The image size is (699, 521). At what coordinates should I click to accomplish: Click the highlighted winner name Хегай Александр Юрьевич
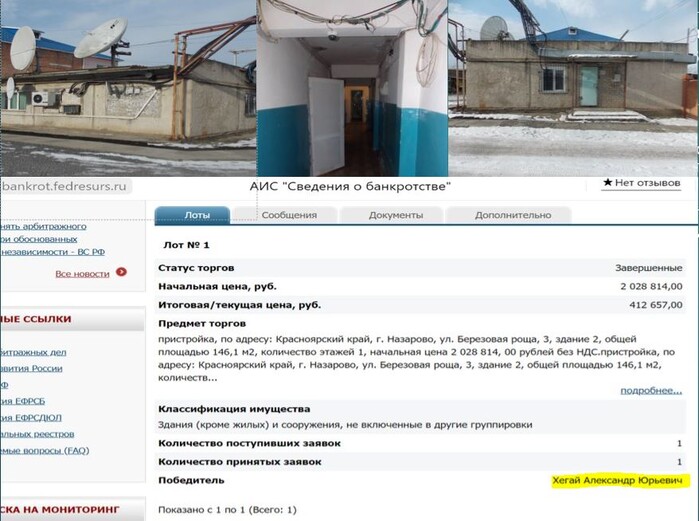(617, 480)
